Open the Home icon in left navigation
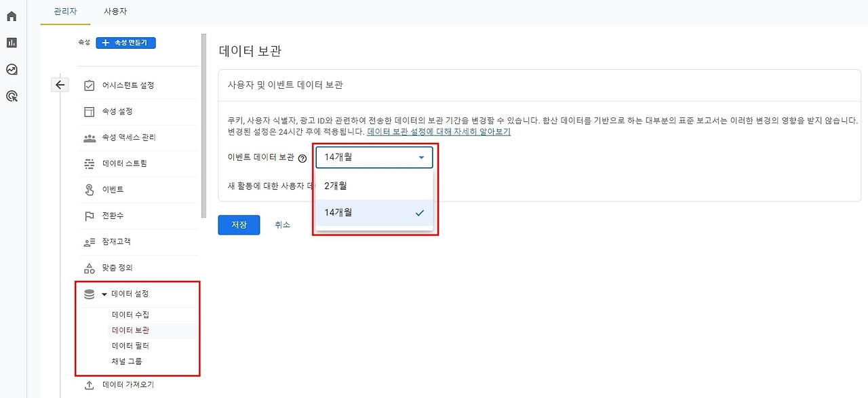Screen dimensions: 868x398 pos(10,15)
